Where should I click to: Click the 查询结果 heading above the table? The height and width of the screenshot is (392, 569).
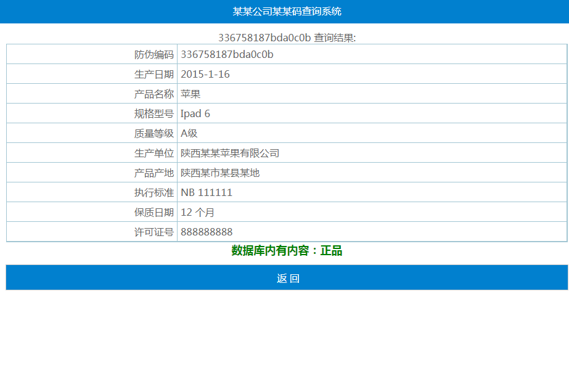(287, 38)
